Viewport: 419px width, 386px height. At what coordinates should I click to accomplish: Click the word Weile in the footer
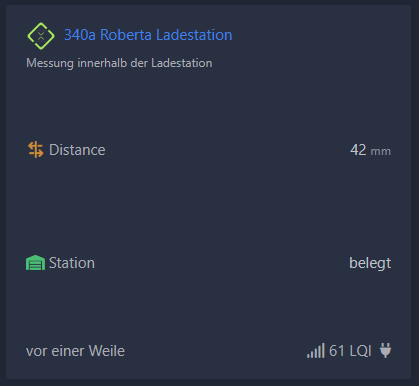click(x=107, y=351)
